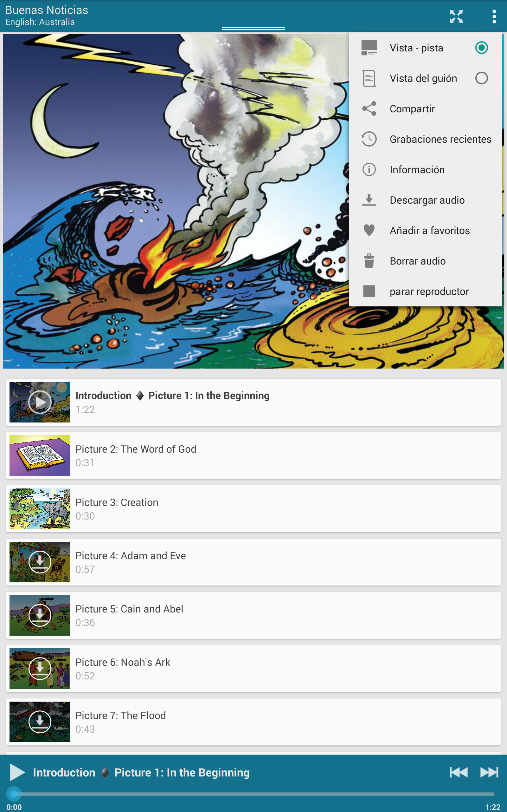Tap download icon on Picture 7: The Flood
Screen dimensions: 507x812
click(x=40, y=721)
